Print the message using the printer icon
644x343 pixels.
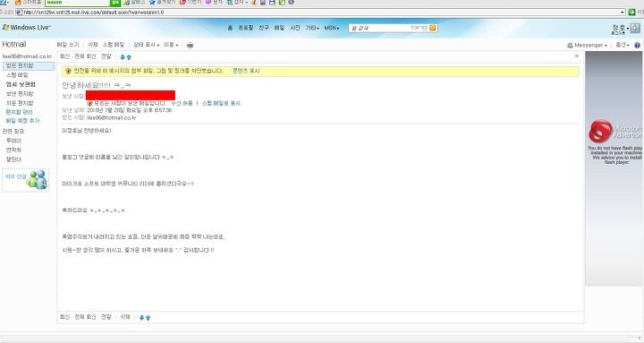[x=190, y=45]
